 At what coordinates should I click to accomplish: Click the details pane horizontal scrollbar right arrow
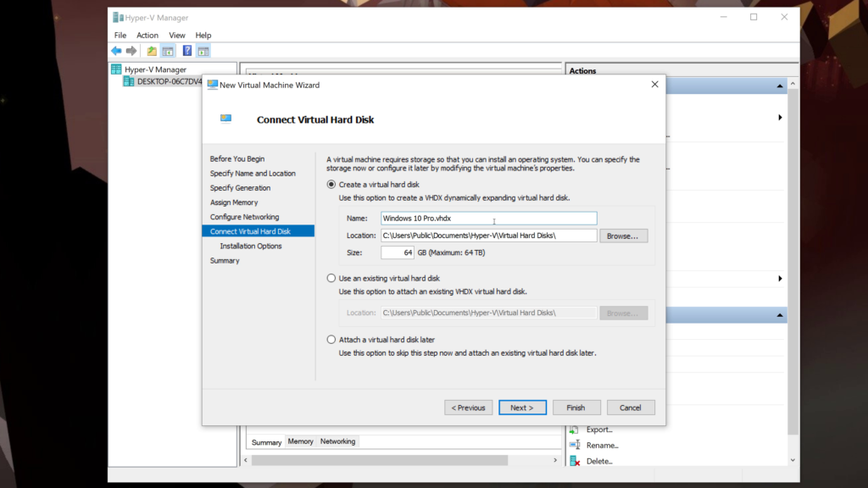(x=555, y=460)
